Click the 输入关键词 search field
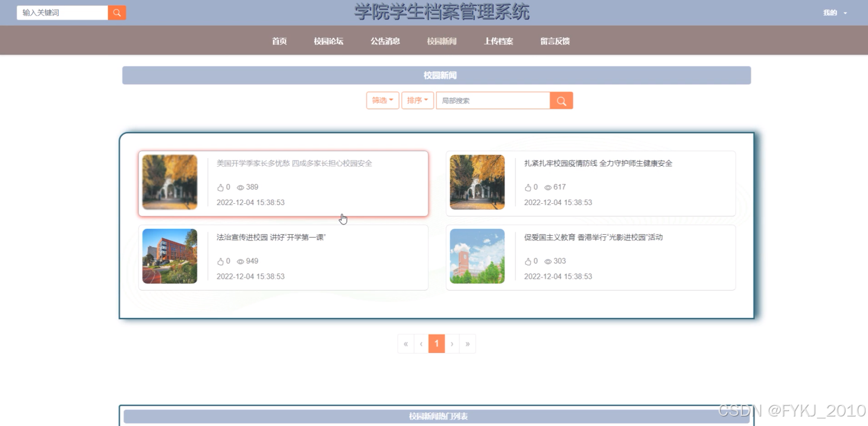Image resolution: width=868 pixels, height=426 pixels. click(62, 12)
